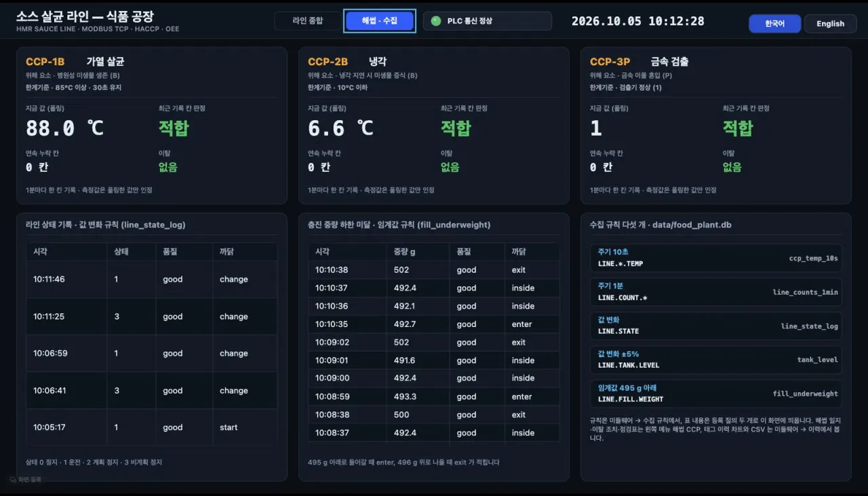Select the CCP-3P card heading
Image resolution: width=868 pixels, height=496 pixels.
pos(610,62)
